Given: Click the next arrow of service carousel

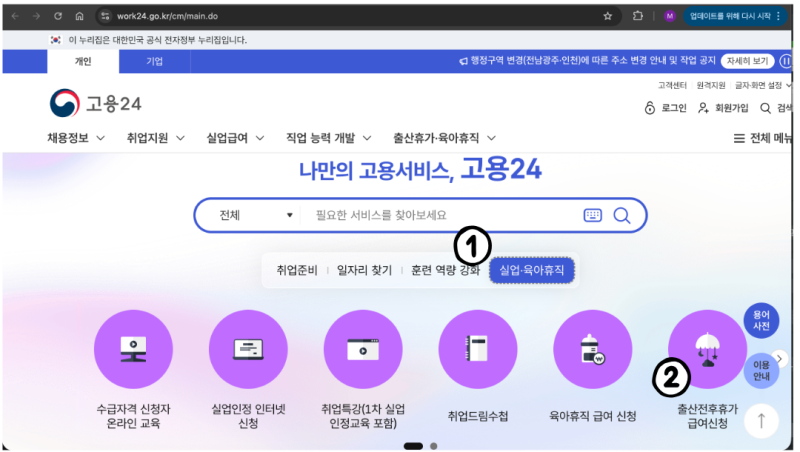Looking at the screenshot, I should coord(780,359).
